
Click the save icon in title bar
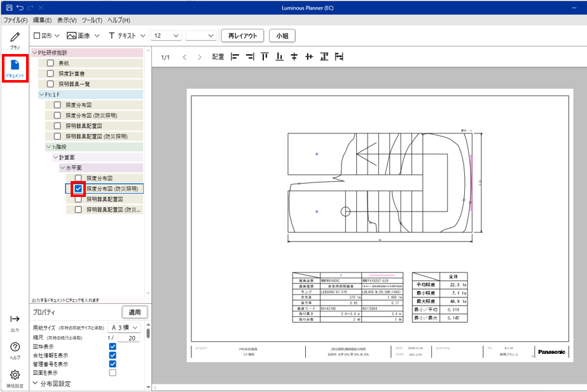8,6
